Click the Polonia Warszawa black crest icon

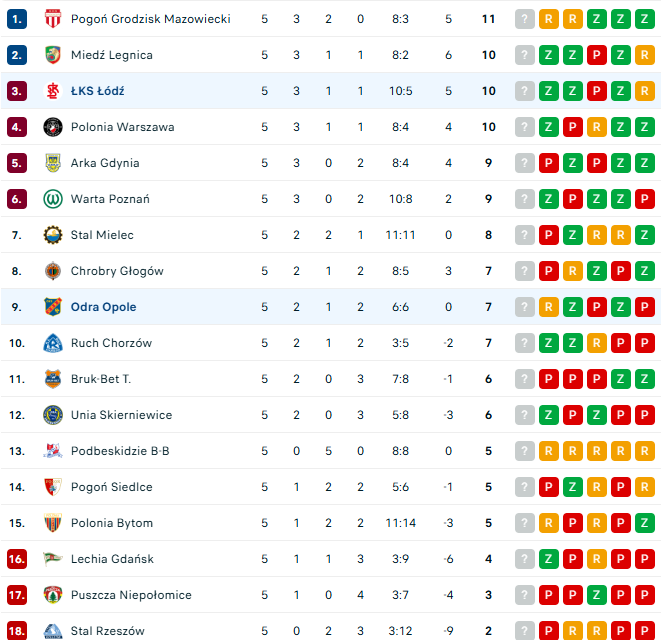click(x=53, y=127)
